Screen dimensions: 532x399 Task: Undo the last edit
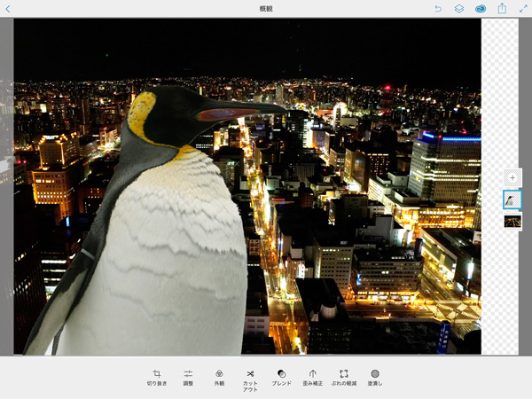tap(438, 9)
